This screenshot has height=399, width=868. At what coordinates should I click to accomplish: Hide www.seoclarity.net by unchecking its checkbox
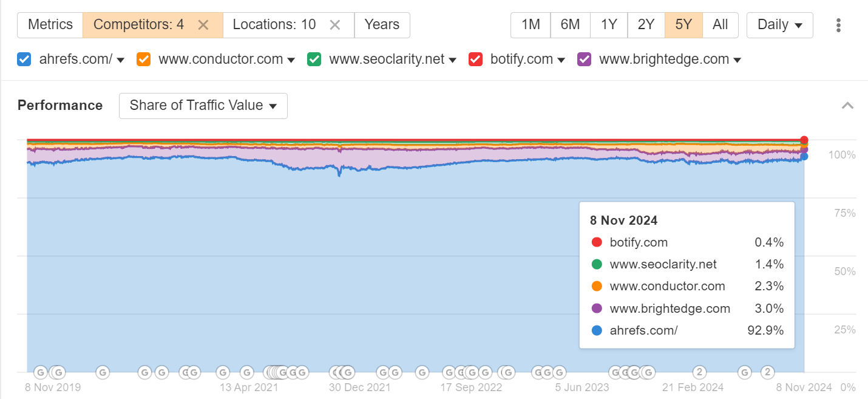tap(314, 59)
